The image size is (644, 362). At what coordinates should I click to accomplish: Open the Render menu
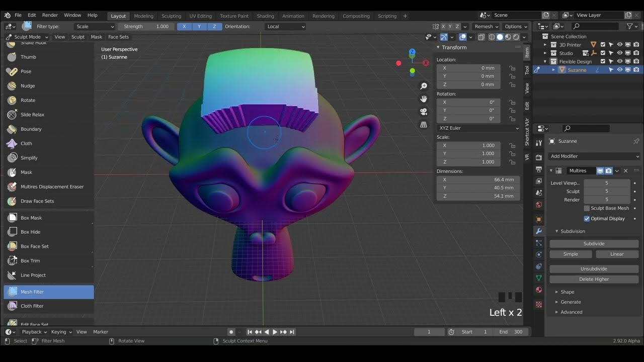[50, 15]
